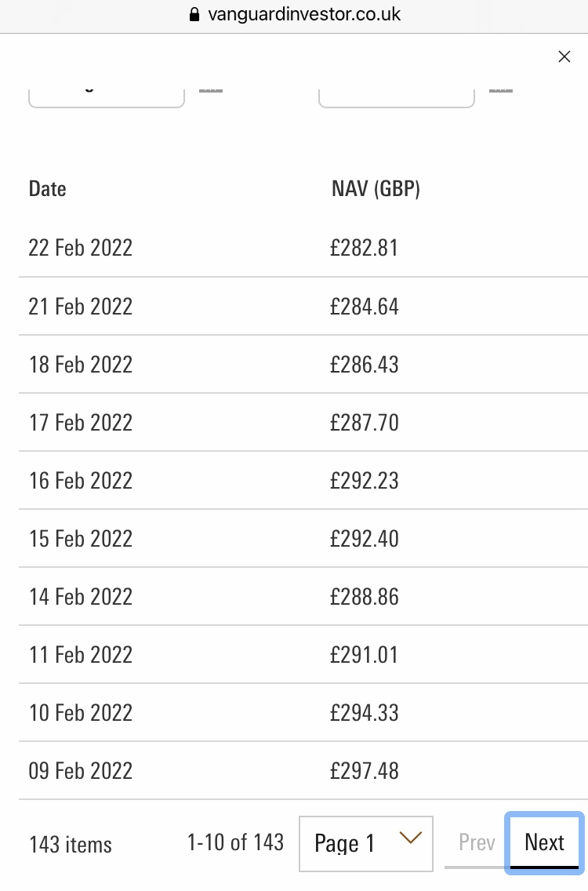Expand the Page 1 chevron arrow
The image size is (588, 891).
pyautogui.click(x=410, y=838)
